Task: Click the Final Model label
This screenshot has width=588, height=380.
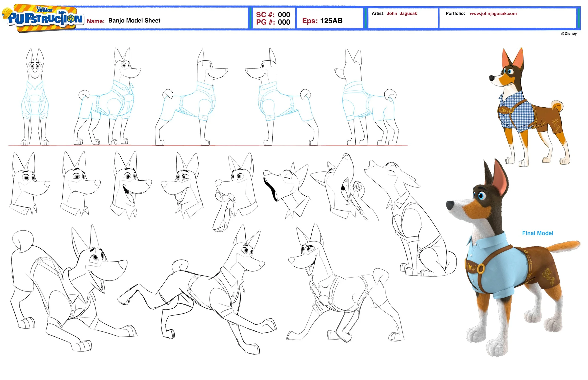Action: [x=537, y=233]
